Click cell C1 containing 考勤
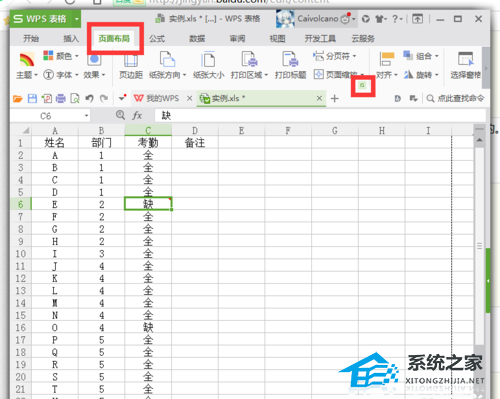The image size is (500, 399). pos(148,143)
